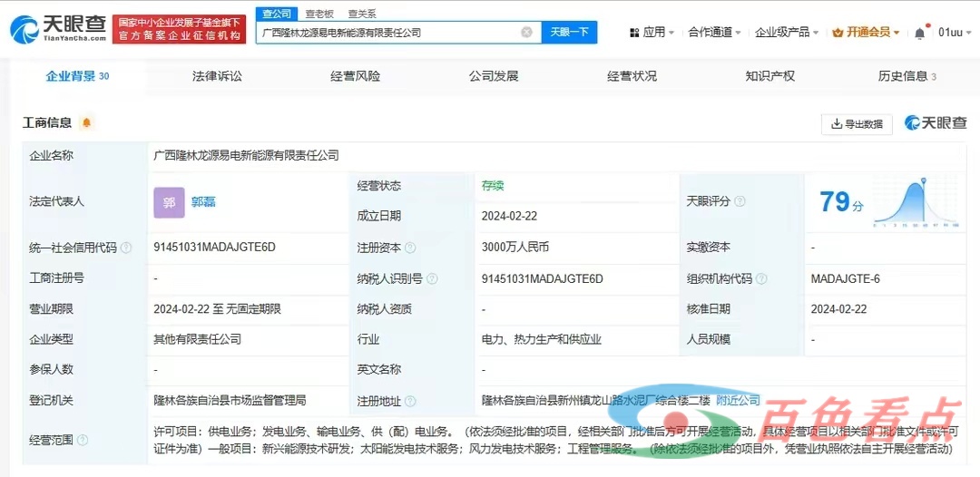Click the 存续 status text
980x477 pixels.
(x=493, y=185)
